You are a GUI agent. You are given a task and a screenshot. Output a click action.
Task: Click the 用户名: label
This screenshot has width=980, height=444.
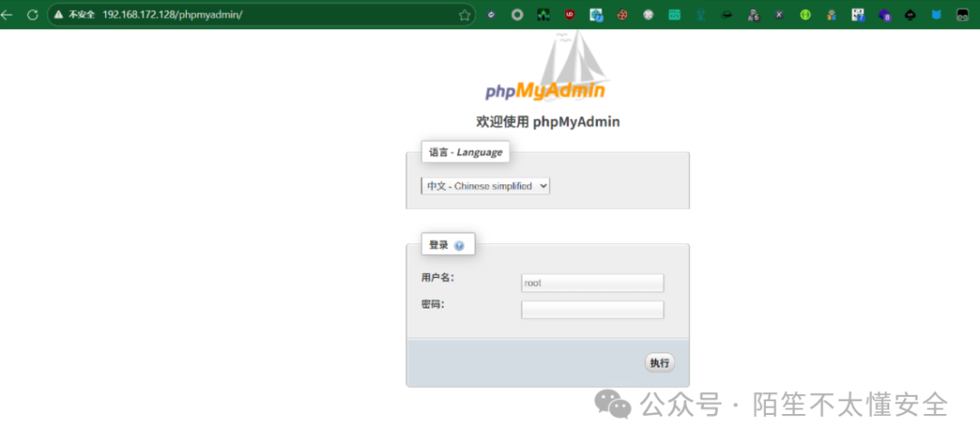pos(437,278)
